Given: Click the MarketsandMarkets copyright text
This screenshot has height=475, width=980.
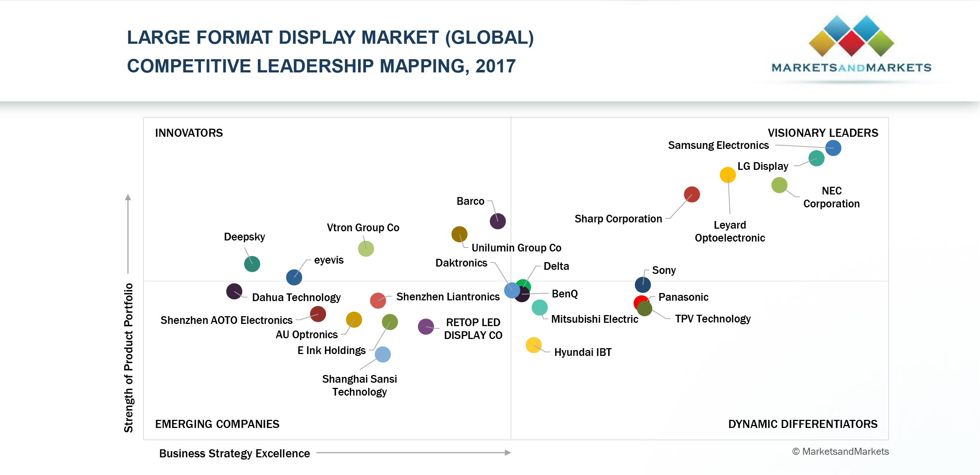Looking at the screenshot, I should pos(840,451).
